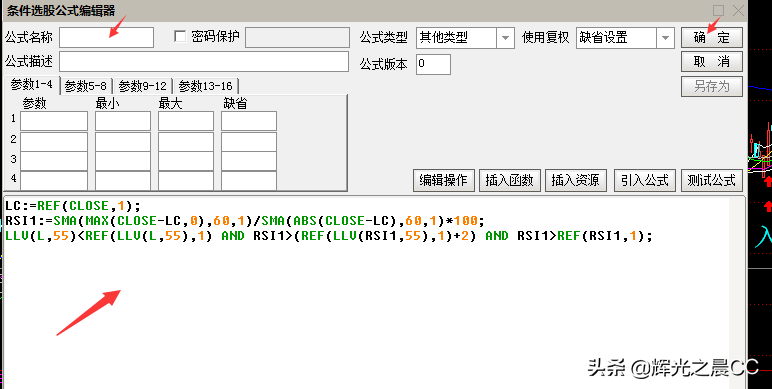
Task: Click row 4 最小 value field
Action: 123,180
